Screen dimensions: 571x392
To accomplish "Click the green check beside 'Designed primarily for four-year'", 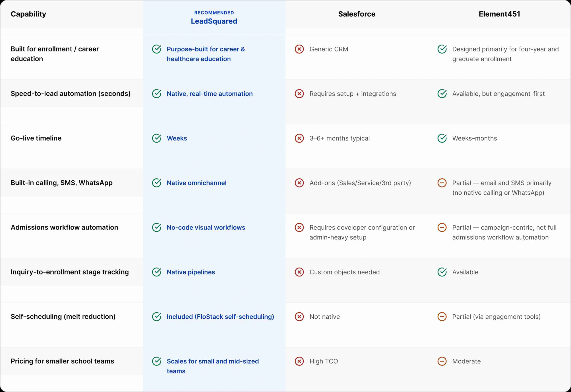I will coord(442,49).
